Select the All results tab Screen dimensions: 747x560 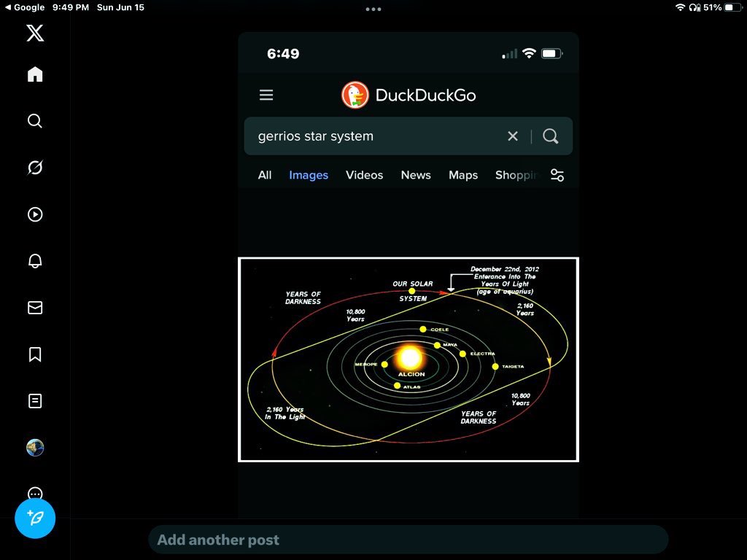(x=264, y=175)
